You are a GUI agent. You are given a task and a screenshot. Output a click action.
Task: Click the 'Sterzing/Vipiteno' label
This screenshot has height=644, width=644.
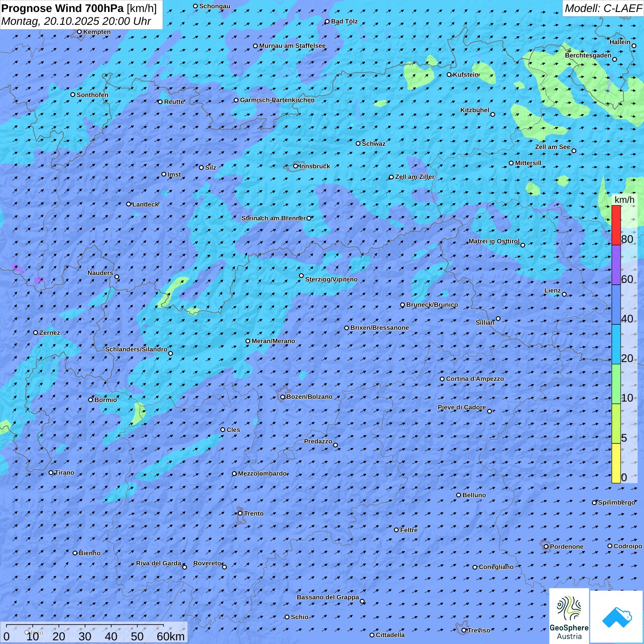tap(331, 279)
